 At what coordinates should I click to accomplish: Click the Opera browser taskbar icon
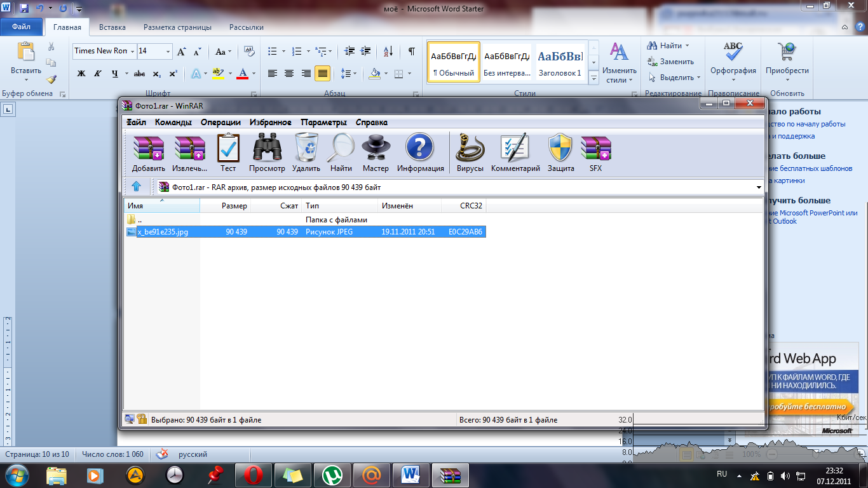[253, 475]
